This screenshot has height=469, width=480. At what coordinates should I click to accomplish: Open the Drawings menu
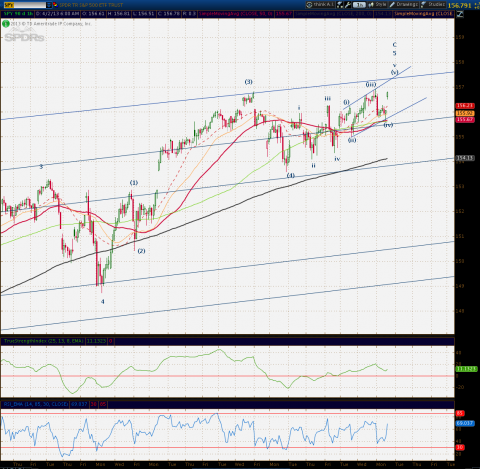(x=404, y=5)
